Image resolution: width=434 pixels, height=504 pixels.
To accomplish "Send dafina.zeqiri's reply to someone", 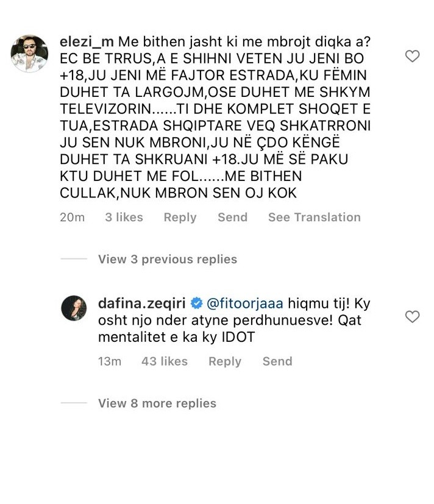I will click(277, 361).
